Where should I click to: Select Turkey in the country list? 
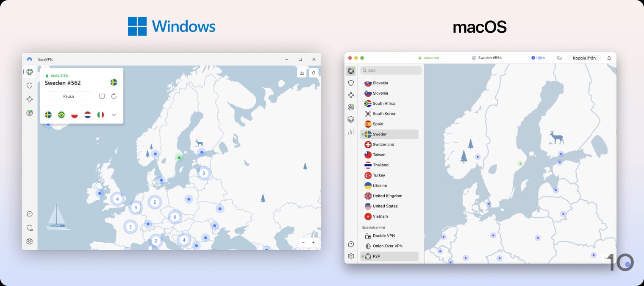coord(389,175)
